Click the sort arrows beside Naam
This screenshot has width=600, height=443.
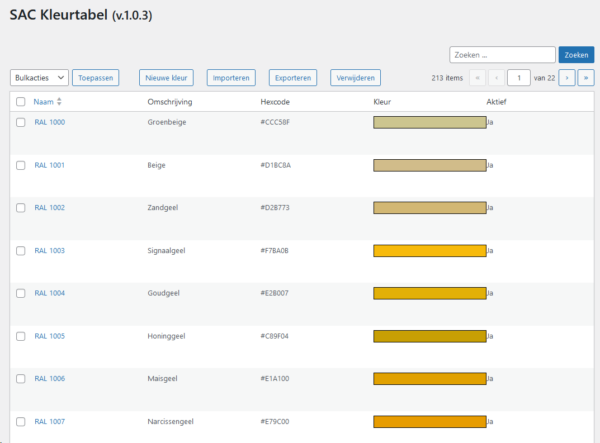coord(60,102)
